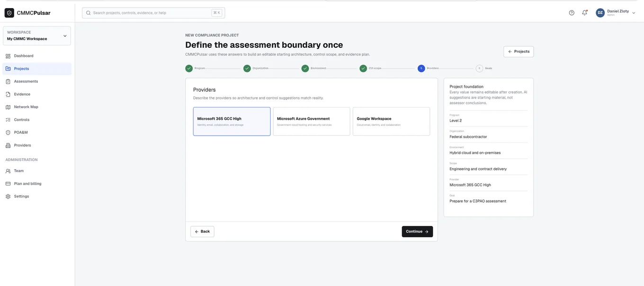Focus the search projects, controls, evidence field
Viewport: 644px width, 286px height.
(x=153, y=13)
